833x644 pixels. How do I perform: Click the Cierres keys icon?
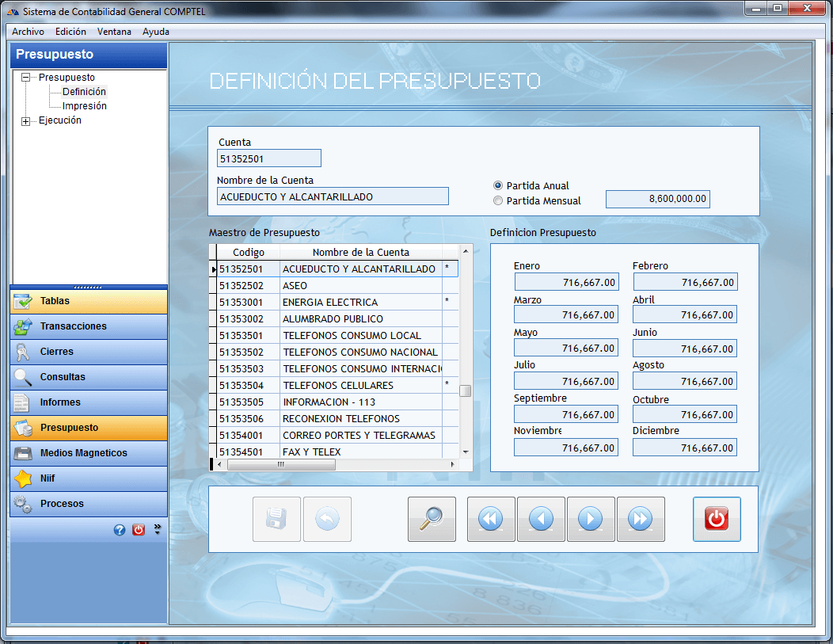[x=23, y=352]
